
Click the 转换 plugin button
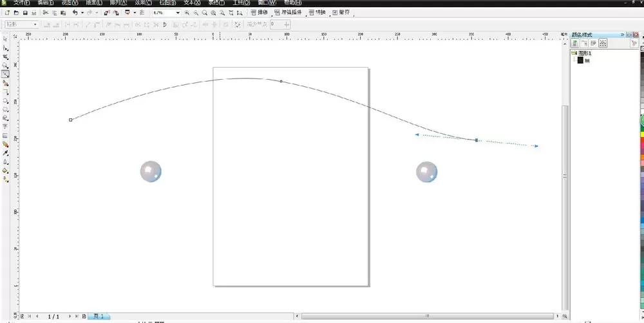coord(317,13)
